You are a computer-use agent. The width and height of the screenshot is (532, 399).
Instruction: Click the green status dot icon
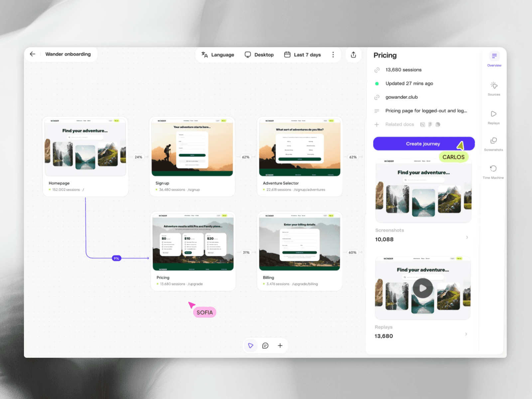377,83
